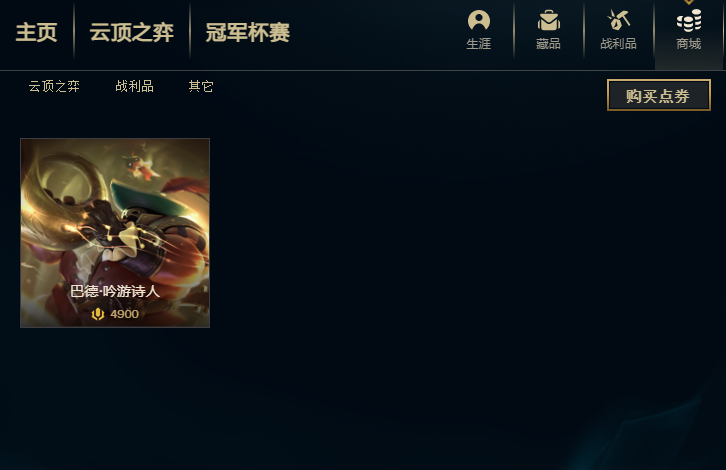Screen dimensions: 726x470
Task: Open the 生涯 profile icon
Action: 479,20
